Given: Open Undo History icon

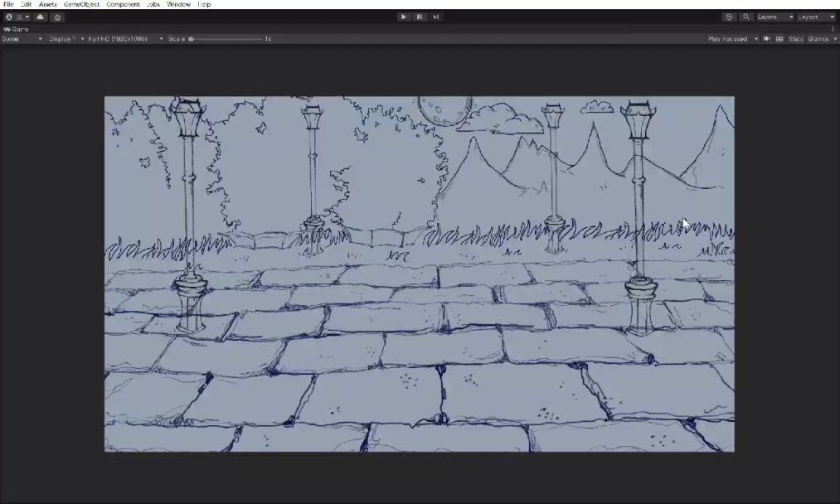Looking at the screenshot, I should 729,17.
